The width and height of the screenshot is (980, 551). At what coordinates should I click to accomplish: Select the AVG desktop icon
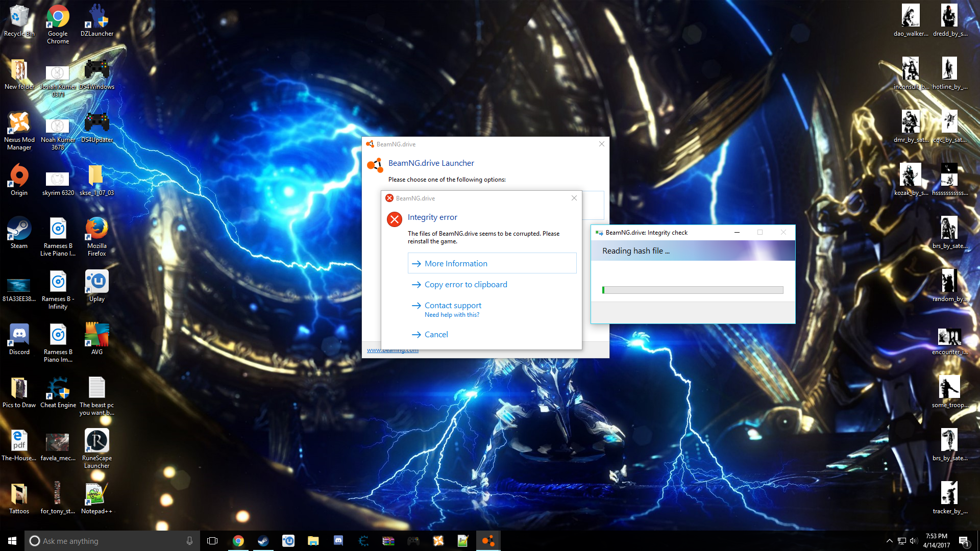(97, 339)
